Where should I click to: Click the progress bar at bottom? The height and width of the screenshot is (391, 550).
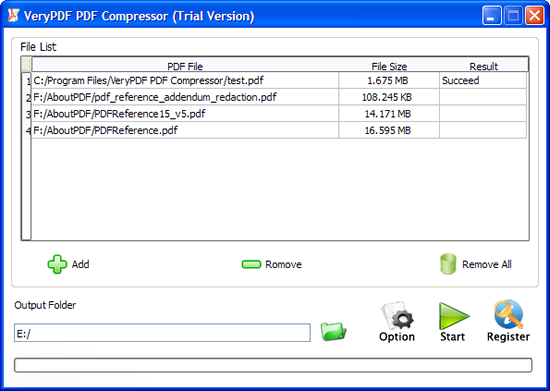273,365
